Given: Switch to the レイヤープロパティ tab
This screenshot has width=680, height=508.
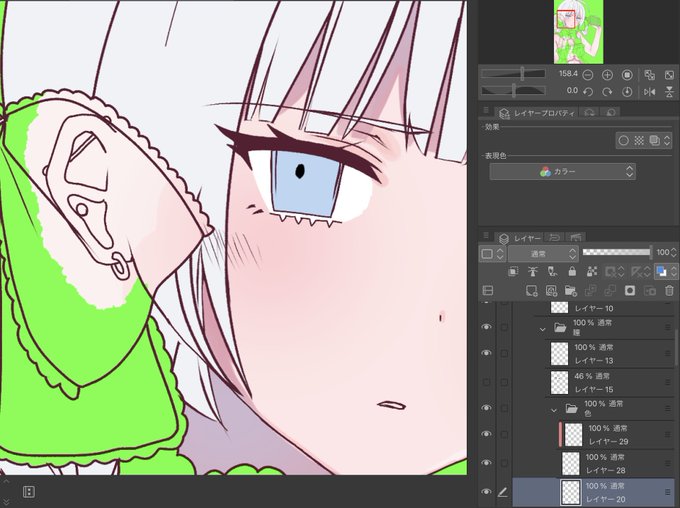Looking at the screenshot, I should click(x=537, y=113).
